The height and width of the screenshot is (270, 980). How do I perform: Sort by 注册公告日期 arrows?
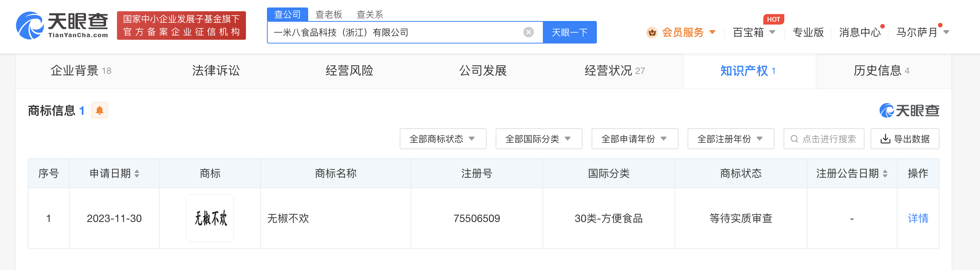(x=885, y=174)
